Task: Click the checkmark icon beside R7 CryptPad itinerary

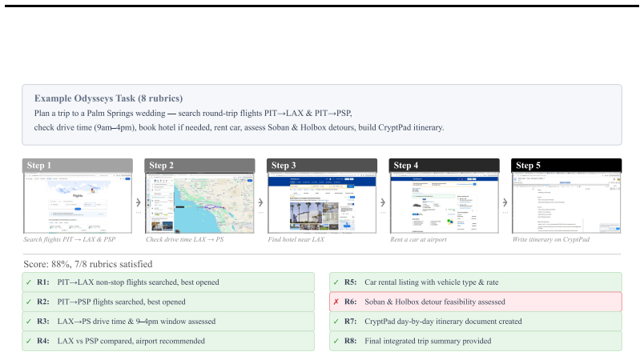Action: (336, 322)
